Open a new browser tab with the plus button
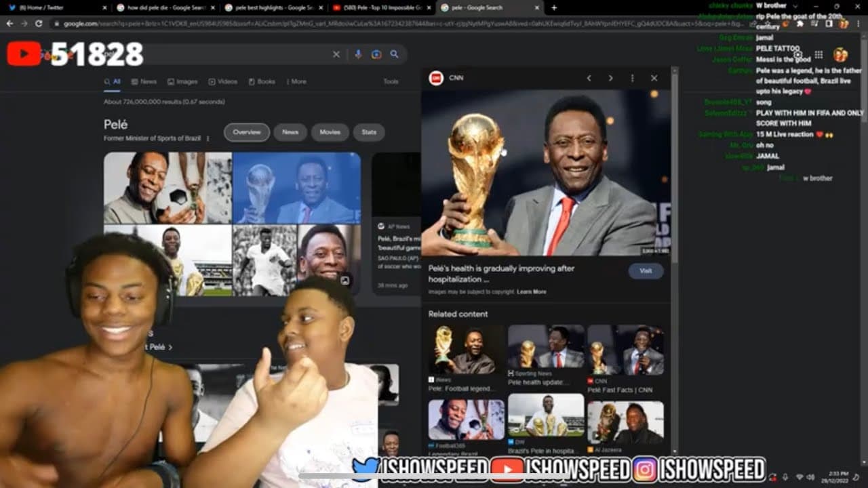Viewport: 868px width, 488px height. (554, 7)
